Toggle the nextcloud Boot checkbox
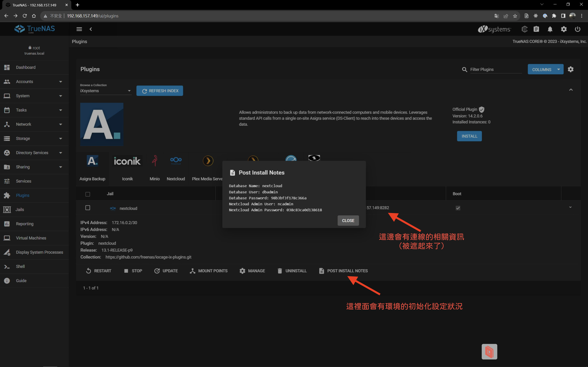Screen dimensions: 588x367 click(x=458, y=208)
